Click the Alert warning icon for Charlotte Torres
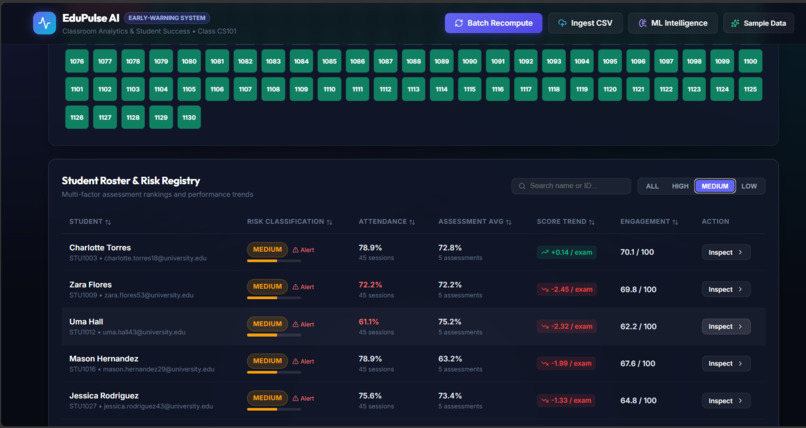806x428 pixels. click(x=296, y=250)
